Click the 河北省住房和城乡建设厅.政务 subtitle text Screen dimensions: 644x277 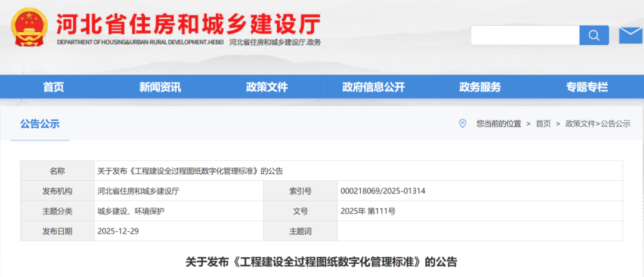pos(275,42)
